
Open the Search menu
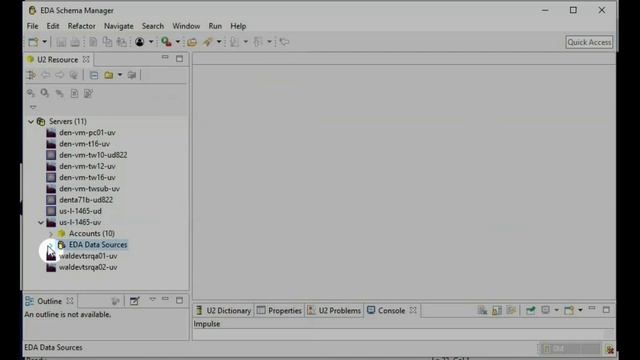(153, 26)
